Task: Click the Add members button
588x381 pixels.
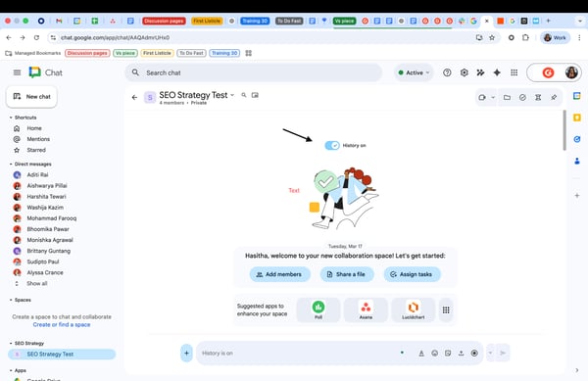Action: coord(279,274)
